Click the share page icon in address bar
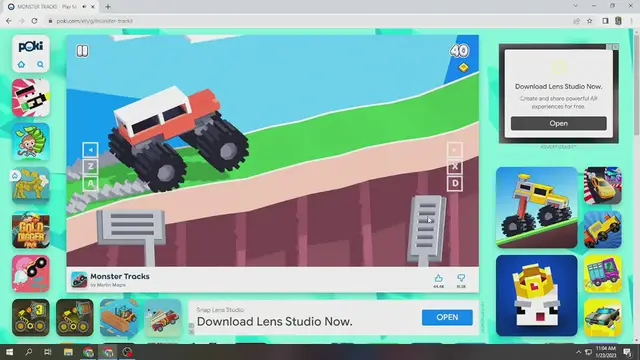 (576, 21)
